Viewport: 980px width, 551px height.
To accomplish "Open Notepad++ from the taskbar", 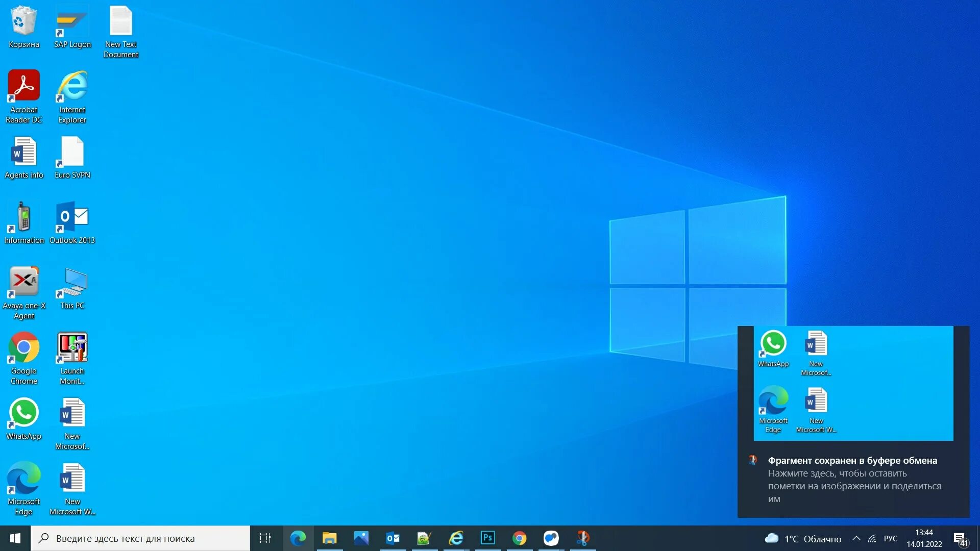I will pyautogui.click(x=424, y=538).
